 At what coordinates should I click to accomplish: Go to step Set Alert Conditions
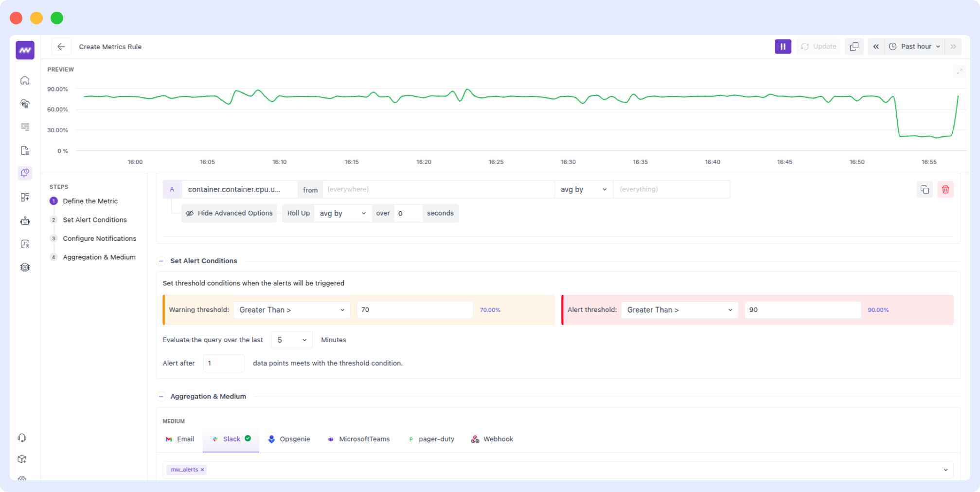94,220
